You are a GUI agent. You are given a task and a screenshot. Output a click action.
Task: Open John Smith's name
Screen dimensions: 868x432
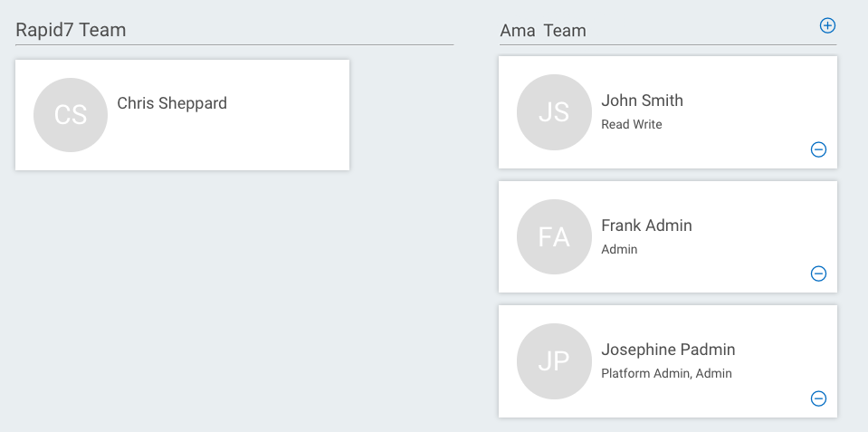pos(642,101)
